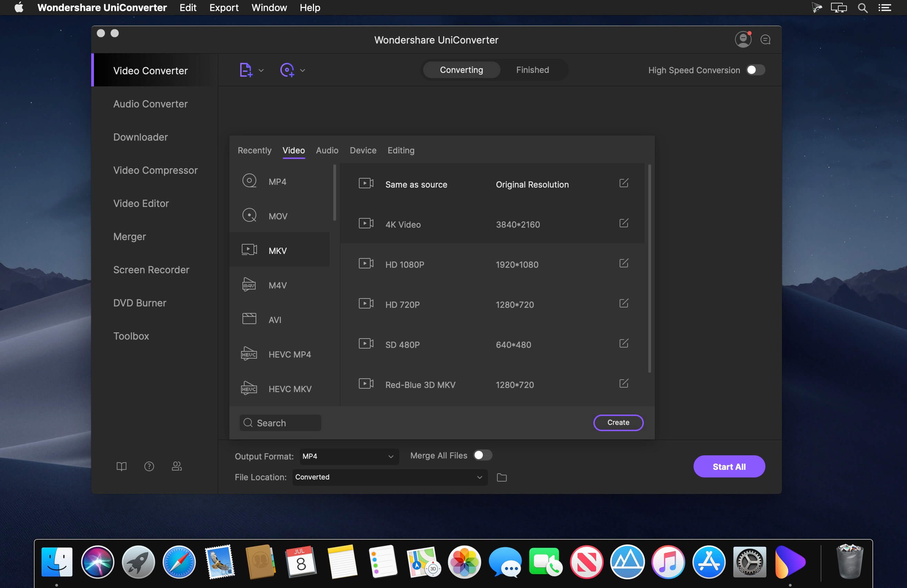Edit the 4K Video preset settings
This screenshot has height=588, width=907.
[623, 223]
